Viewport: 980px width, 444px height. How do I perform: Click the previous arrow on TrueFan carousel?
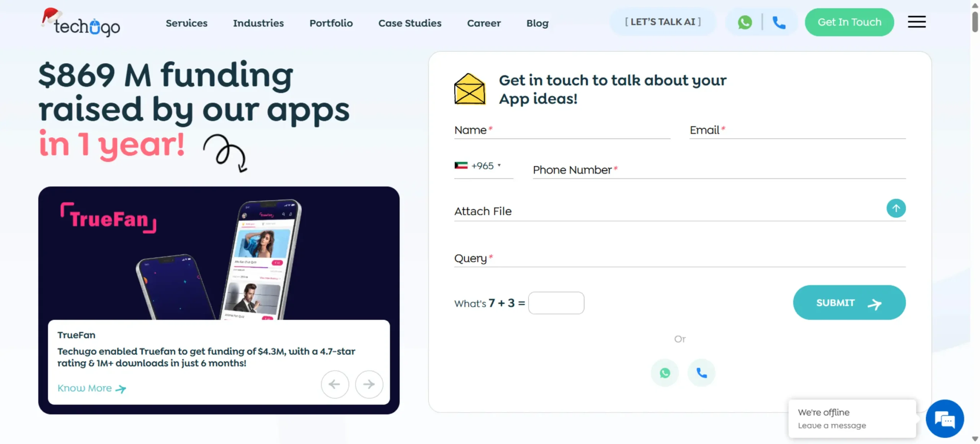[335, 384]
